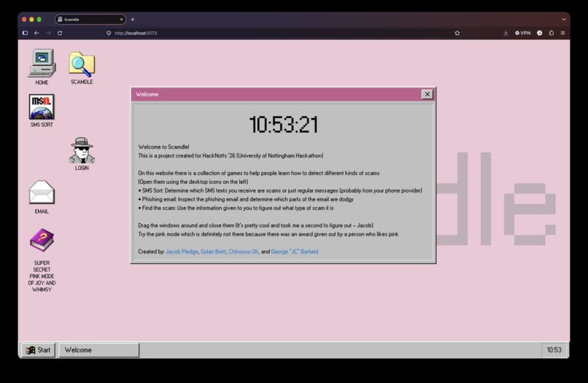Reload the page with the refresh icon

[60, 33]
